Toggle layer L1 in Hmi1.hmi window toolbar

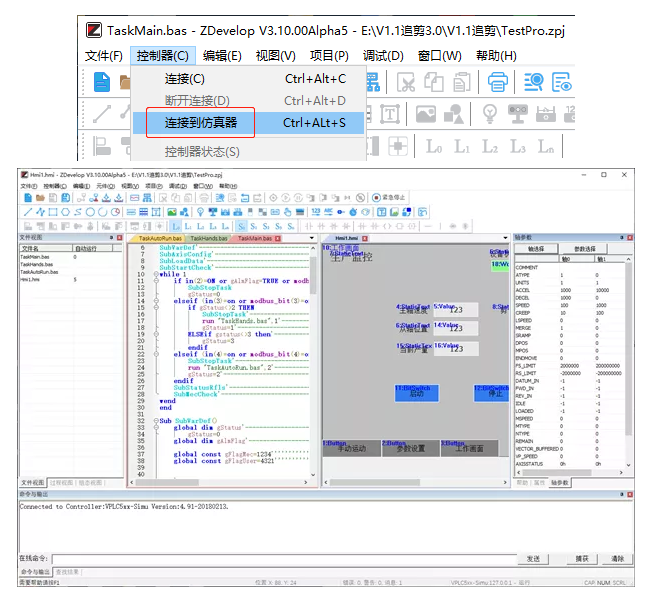(188, 226)
